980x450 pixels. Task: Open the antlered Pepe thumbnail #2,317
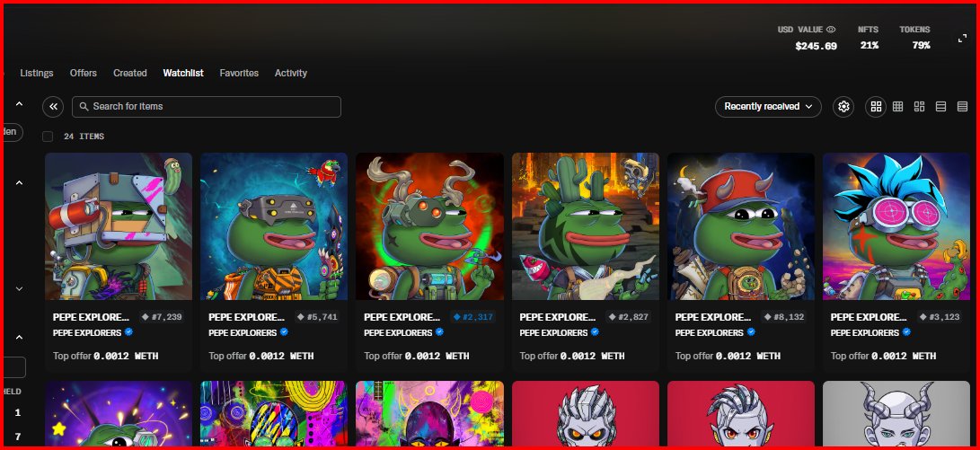[429, 226]
